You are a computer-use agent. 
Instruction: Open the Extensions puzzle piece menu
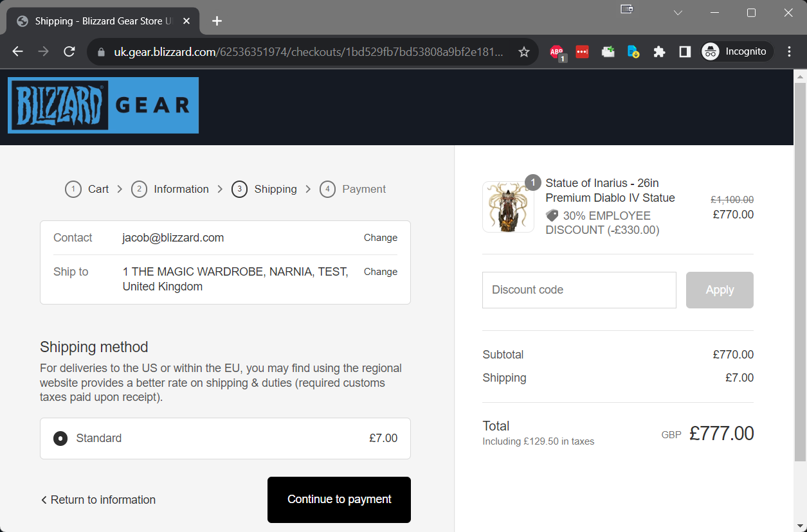point(659,51)
